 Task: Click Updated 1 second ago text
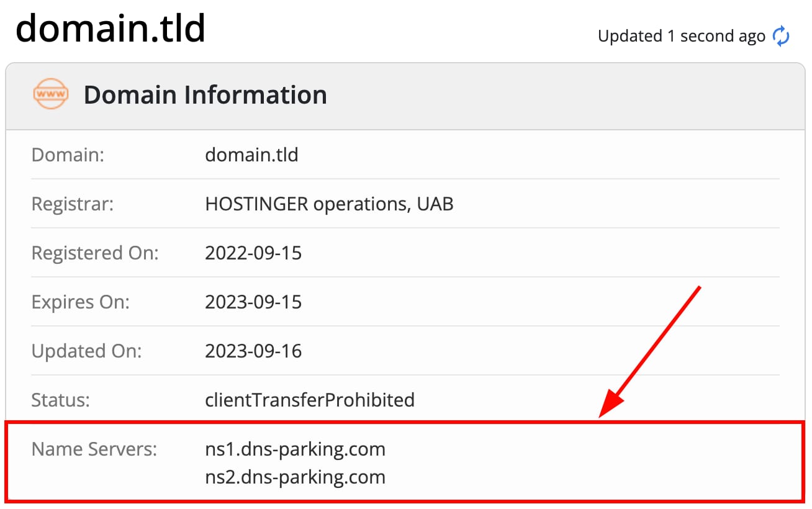coord(681,36)
